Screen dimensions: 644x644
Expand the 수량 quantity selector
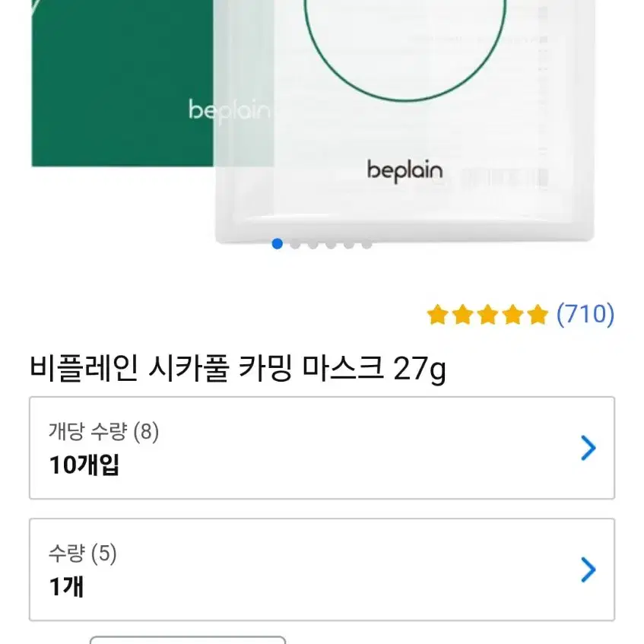pyautogui.click(x=322, y=569)
